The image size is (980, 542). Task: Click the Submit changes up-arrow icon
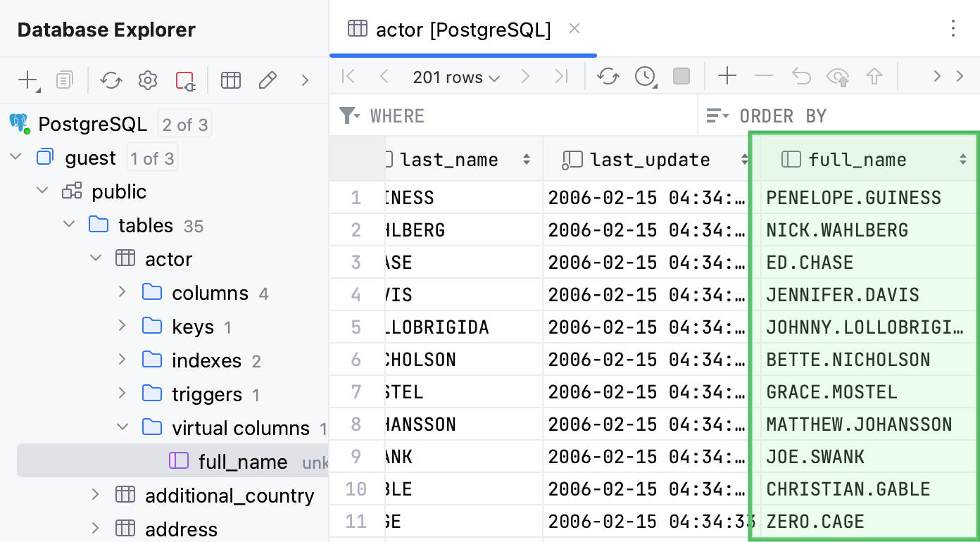(x=874, y=76)
